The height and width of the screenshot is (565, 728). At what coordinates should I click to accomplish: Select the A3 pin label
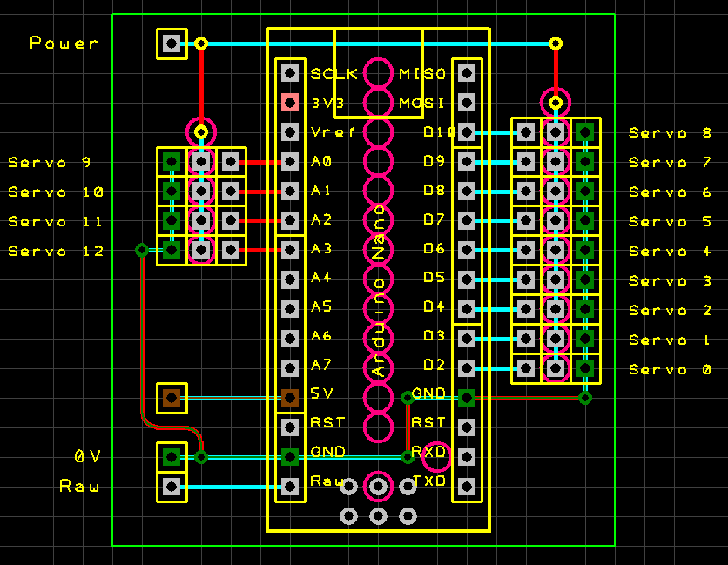coord(321,249)
